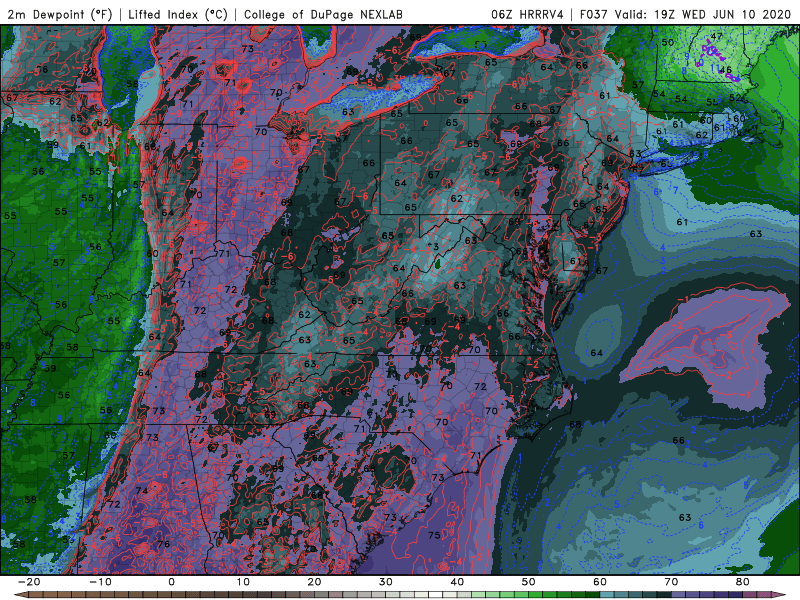Click the 40 label on the color scale

point(457,582)
